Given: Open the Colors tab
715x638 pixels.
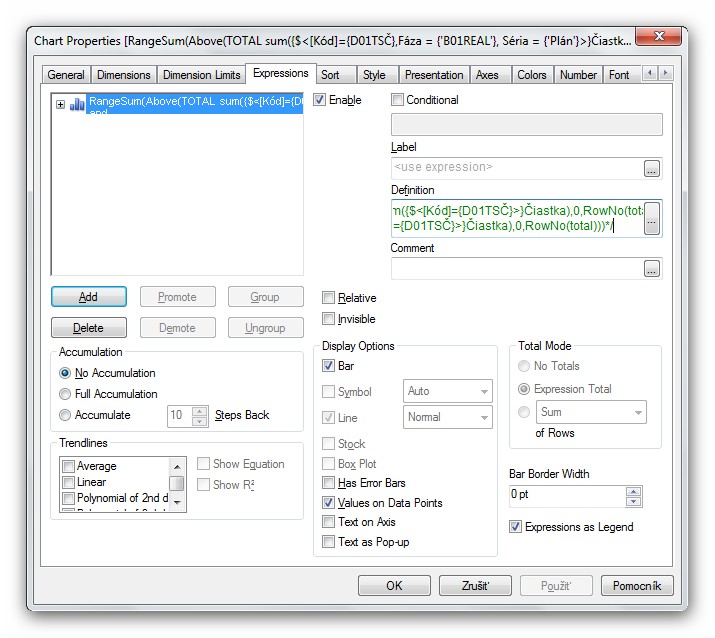Looking at the screenshot, I should click(x=532, y=75).
